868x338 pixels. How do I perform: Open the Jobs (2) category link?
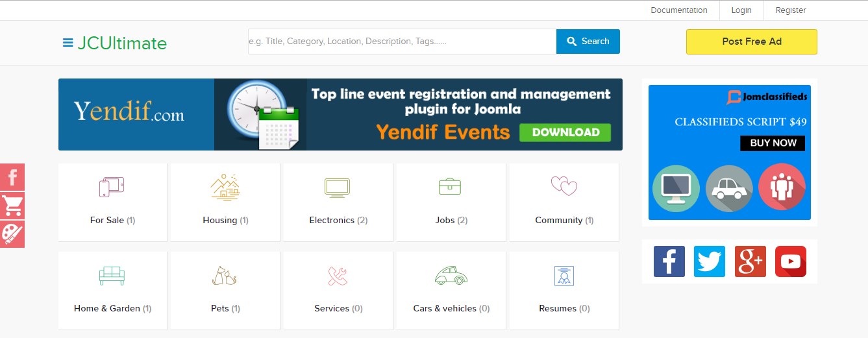click(451, 220)
